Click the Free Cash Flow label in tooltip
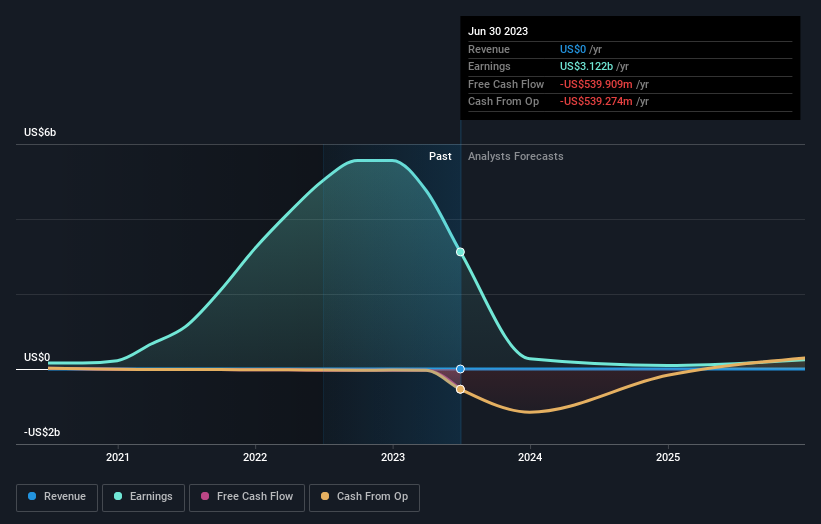 point(506,84)
